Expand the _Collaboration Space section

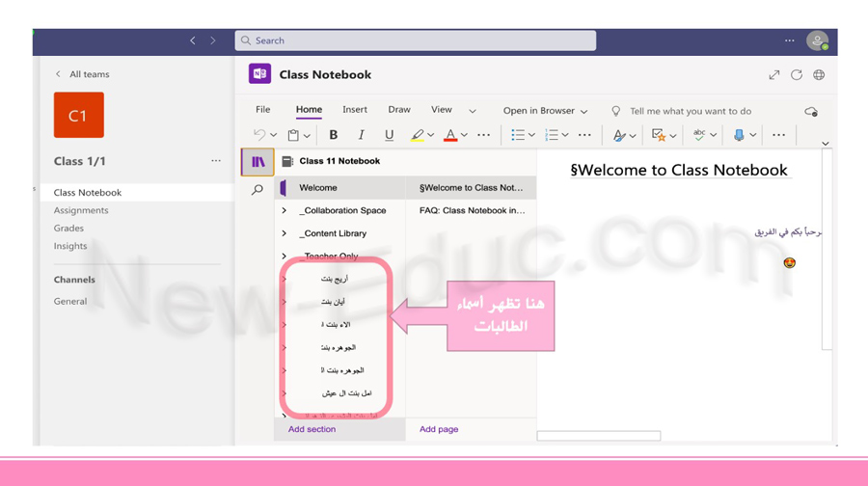pos(284,210)
